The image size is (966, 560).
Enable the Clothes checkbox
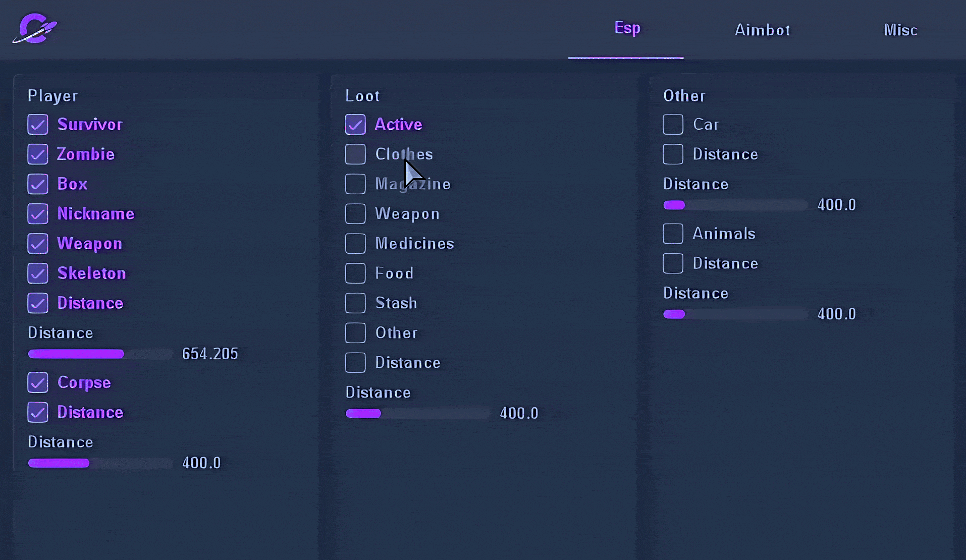[355, 154]
